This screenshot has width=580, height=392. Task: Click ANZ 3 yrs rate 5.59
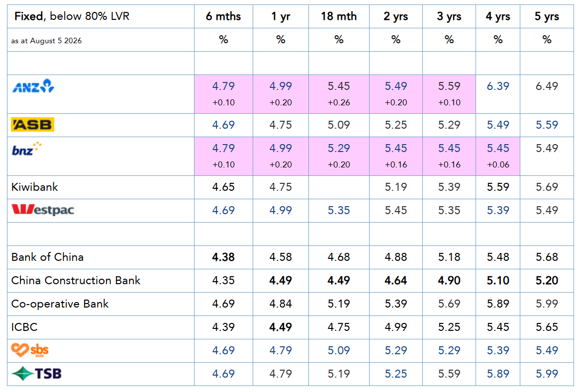click(x=449, y=86)
